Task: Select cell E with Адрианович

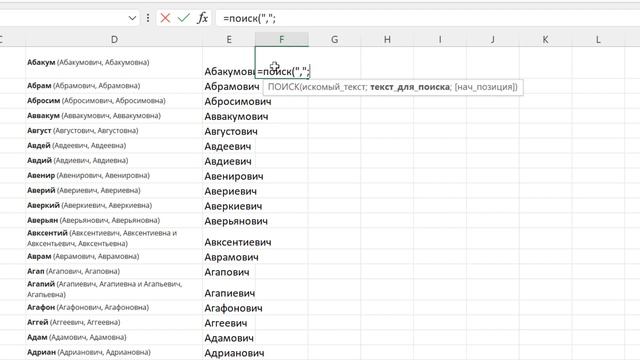Action: pos(229,353)
